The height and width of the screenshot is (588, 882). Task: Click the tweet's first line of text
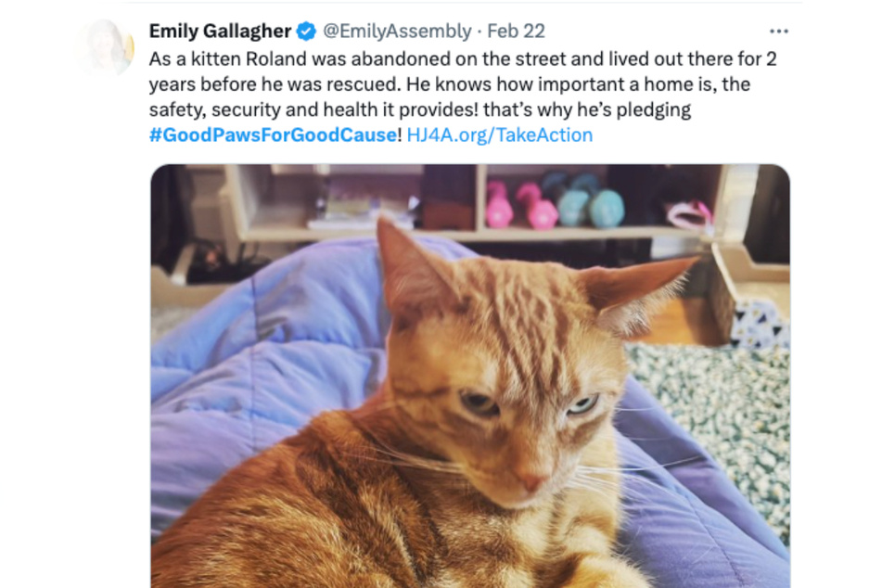pyautogui.click(x=463, y=59)
